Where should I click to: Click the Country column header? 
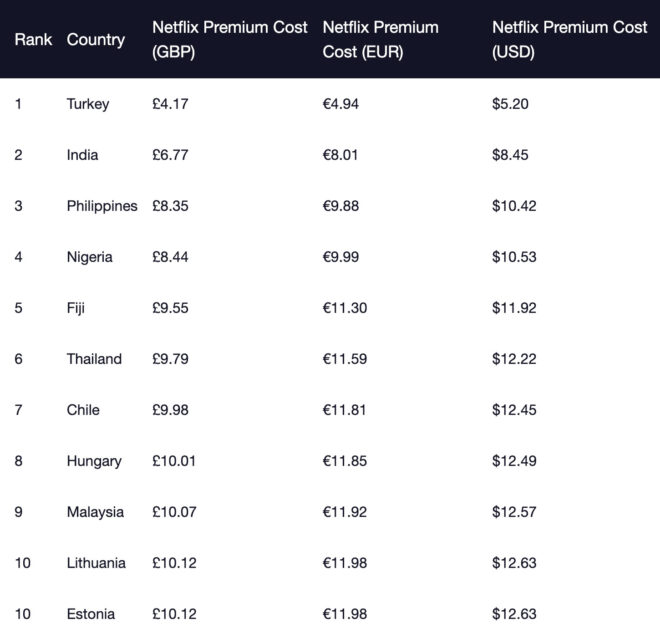click(x=96, y=40)
